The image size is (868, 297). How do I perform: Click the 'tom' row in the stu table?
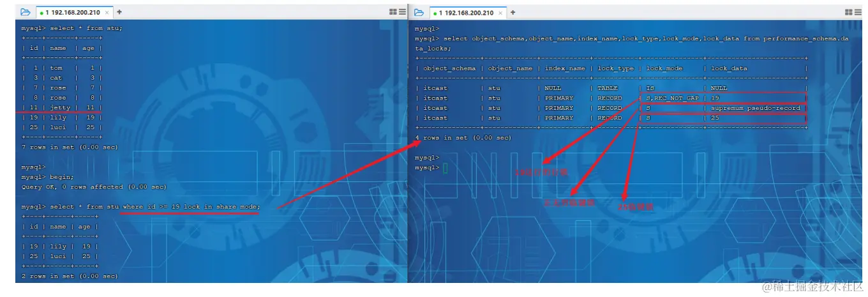[x=62, y=68]
